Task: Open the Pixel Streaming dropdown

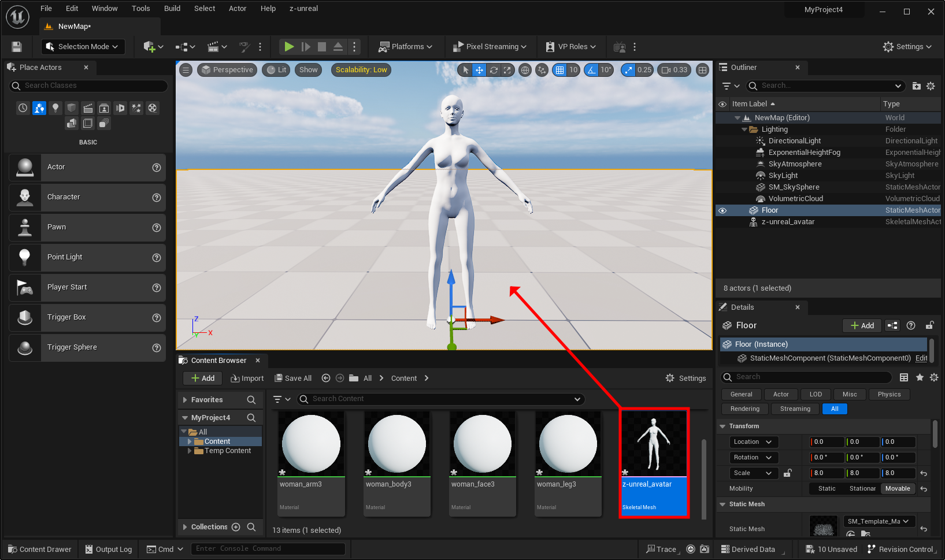Action: (490, 47)
